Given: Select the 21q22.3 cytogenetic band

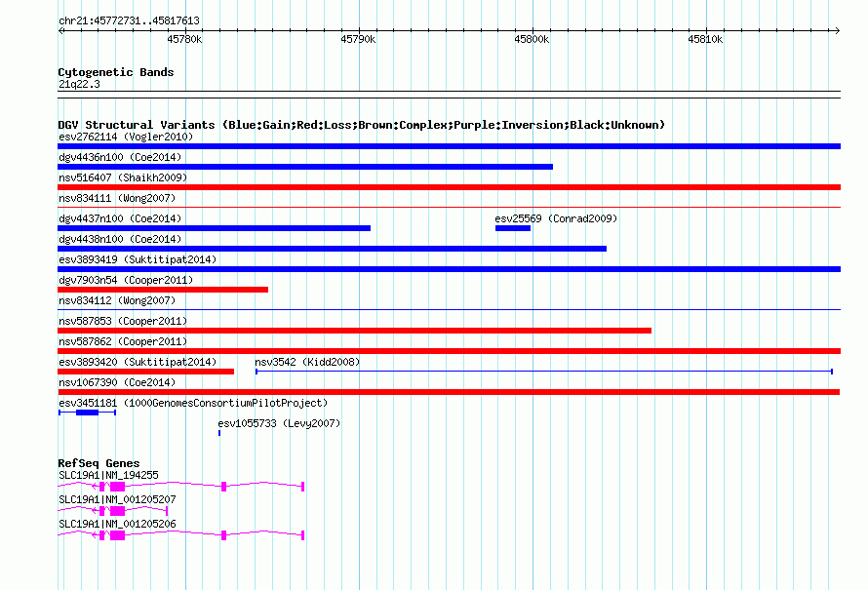Looking at the screenshot, I should pos(449,95).
